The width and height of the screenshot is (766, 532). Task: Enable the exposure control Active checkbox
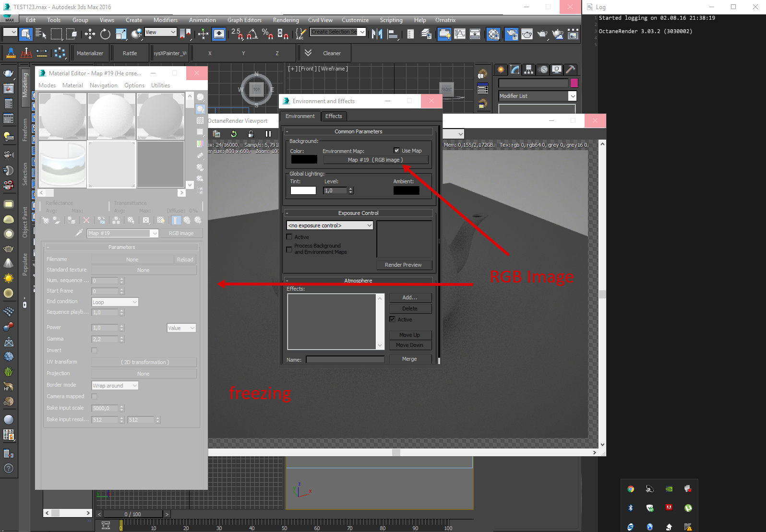tap(289, 237)
